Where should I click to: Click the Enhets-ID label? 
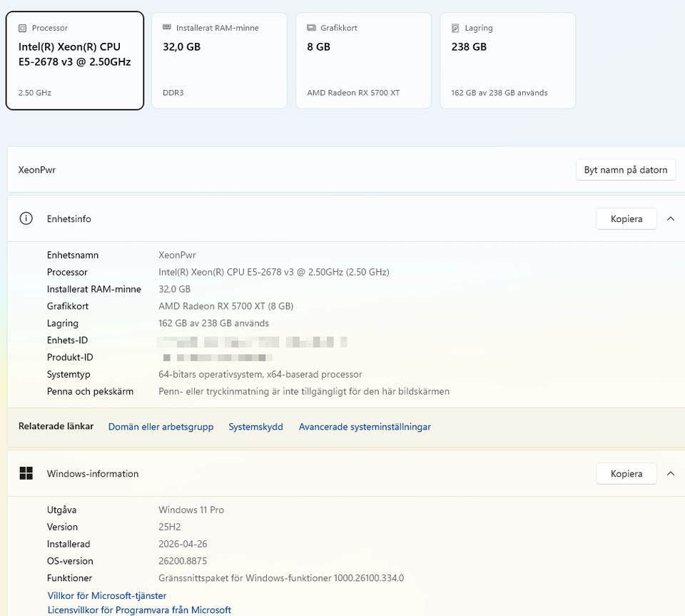(67, 340)
